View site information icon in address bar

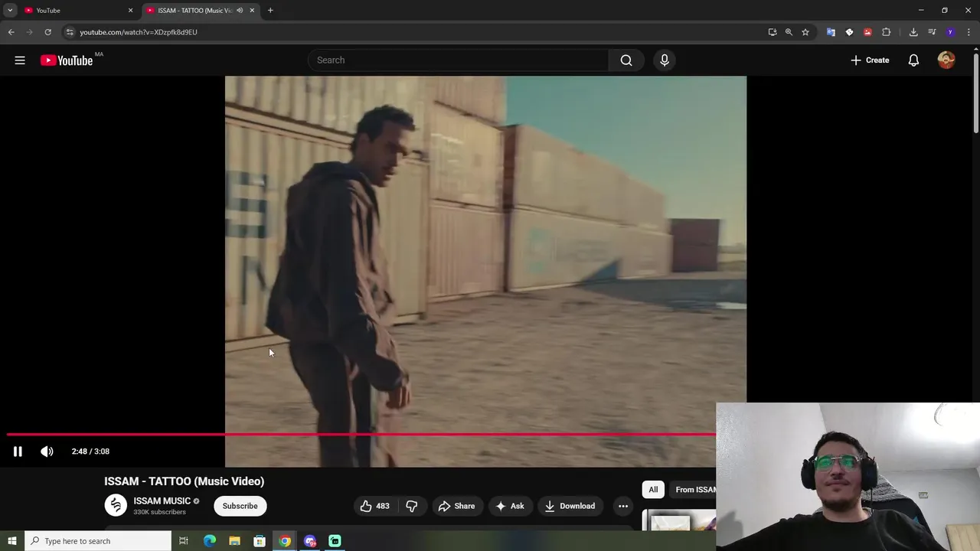click(x=70, y=32)
